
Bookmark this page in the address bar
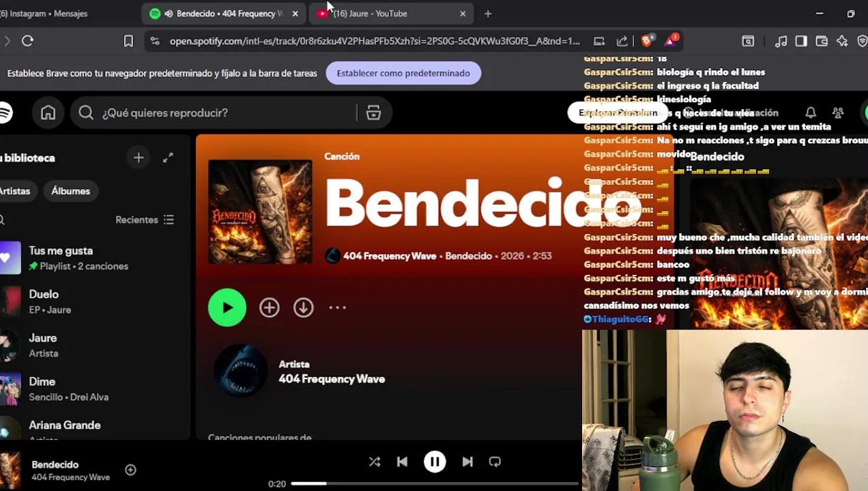click(x=128, y=41)
